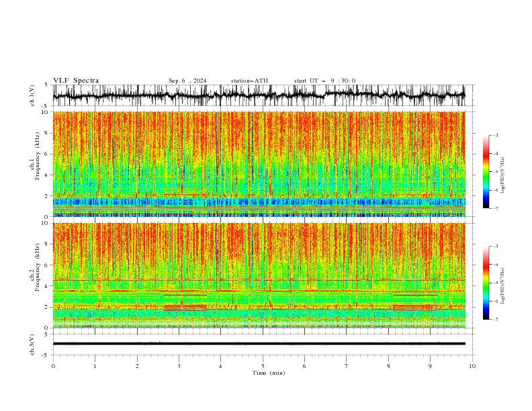Click time axis tick label "2"
532x411 pixels.
tap(137, 366)
